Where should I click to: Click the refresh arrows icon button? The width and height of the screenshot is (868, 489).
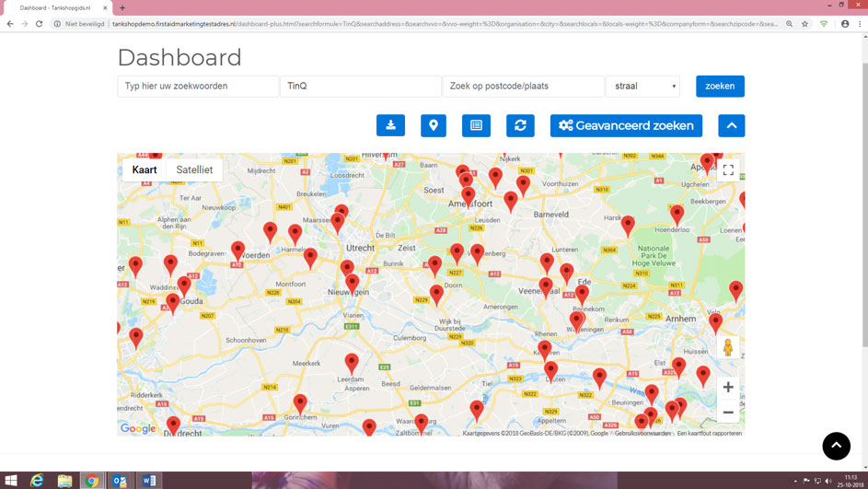pyautogui.click(x=520, y=125)
